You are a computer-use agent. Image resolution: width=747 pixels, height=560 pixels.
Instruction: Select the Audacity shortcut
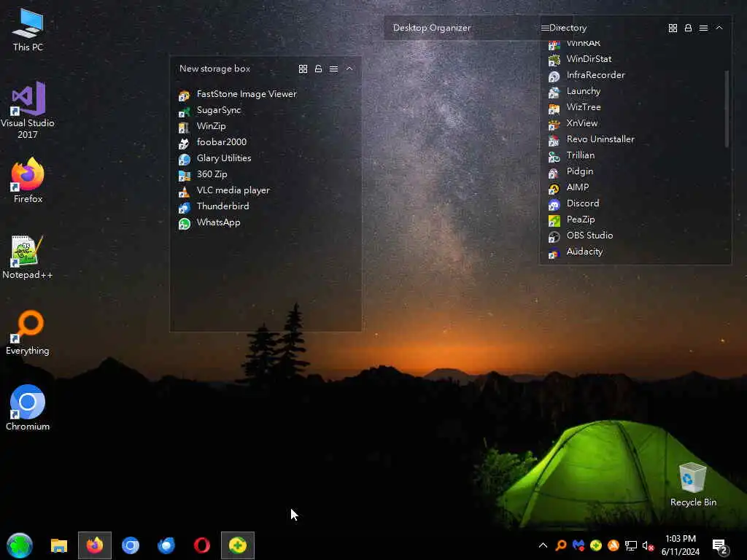576,252
